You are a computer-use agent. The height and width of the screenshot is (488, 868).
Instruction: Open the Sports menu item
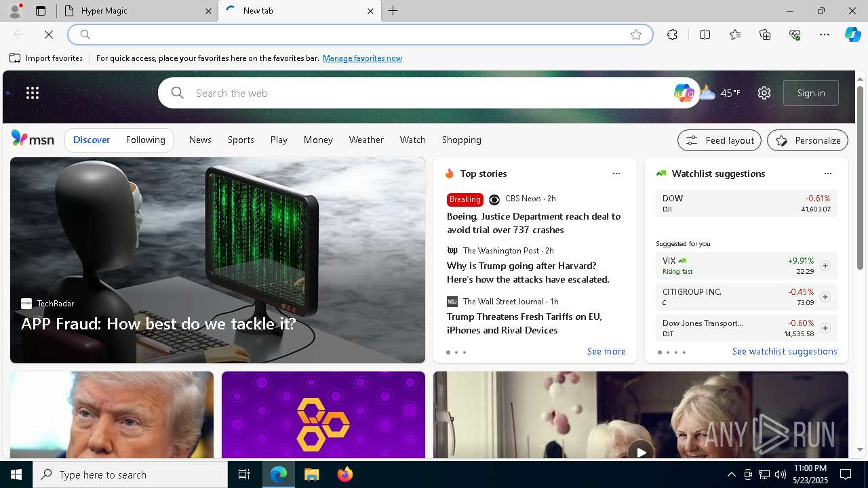point(241,140)
